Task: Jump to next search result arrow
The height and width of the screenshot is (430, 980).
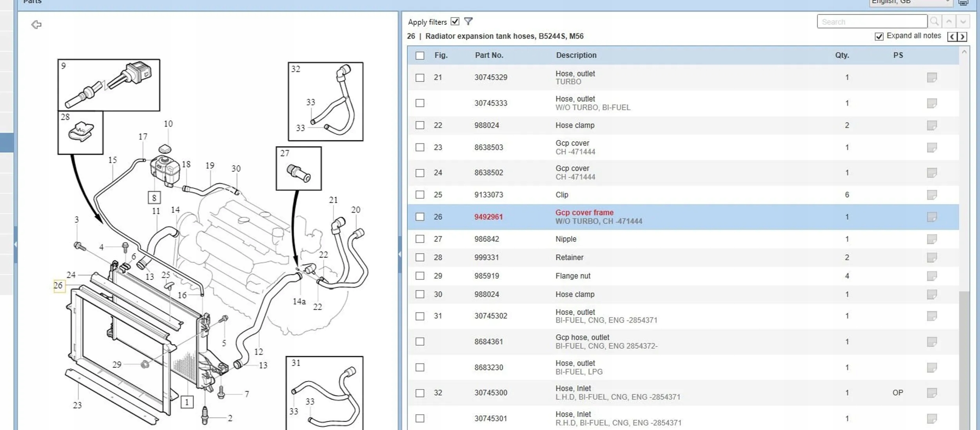Action: tap(963, 21)
